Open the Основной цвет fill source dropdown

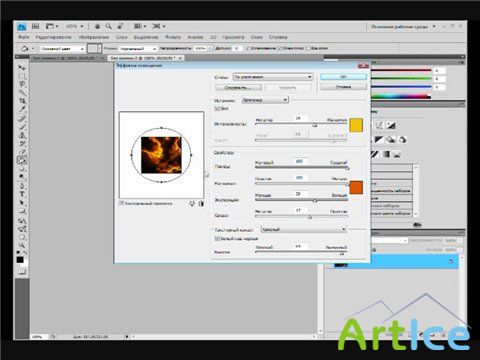pos(62,49)
